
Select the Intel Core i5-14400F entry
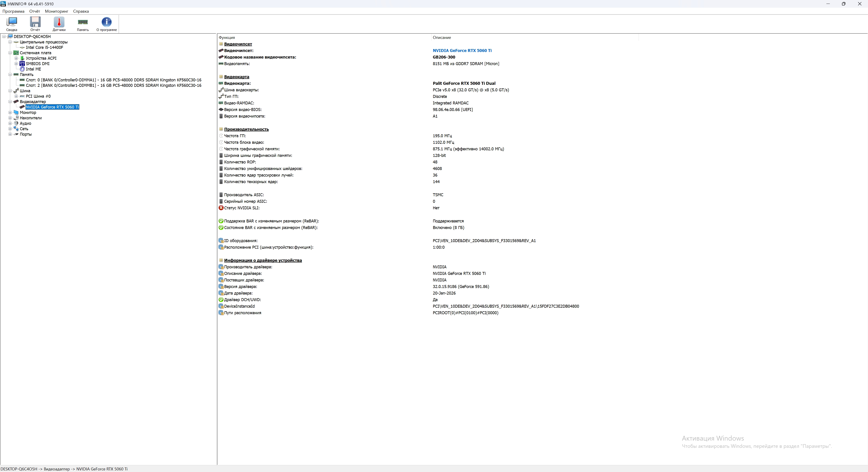45,47
